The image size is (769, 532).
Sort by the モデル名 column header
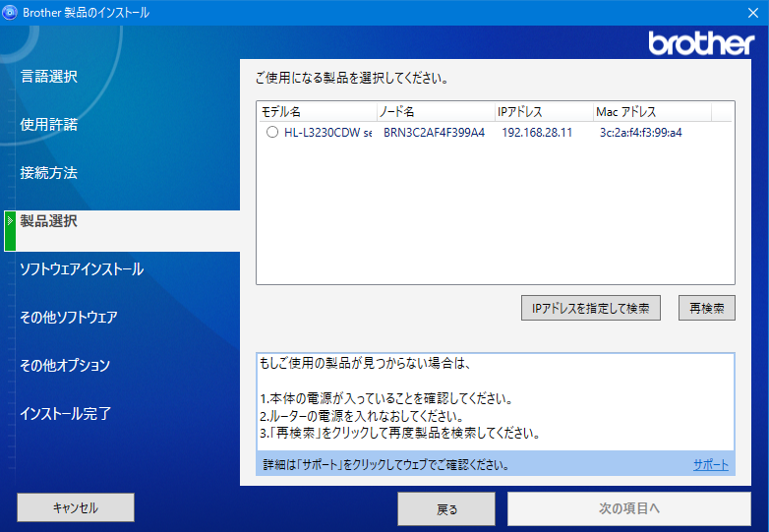[x=318, y=112]
